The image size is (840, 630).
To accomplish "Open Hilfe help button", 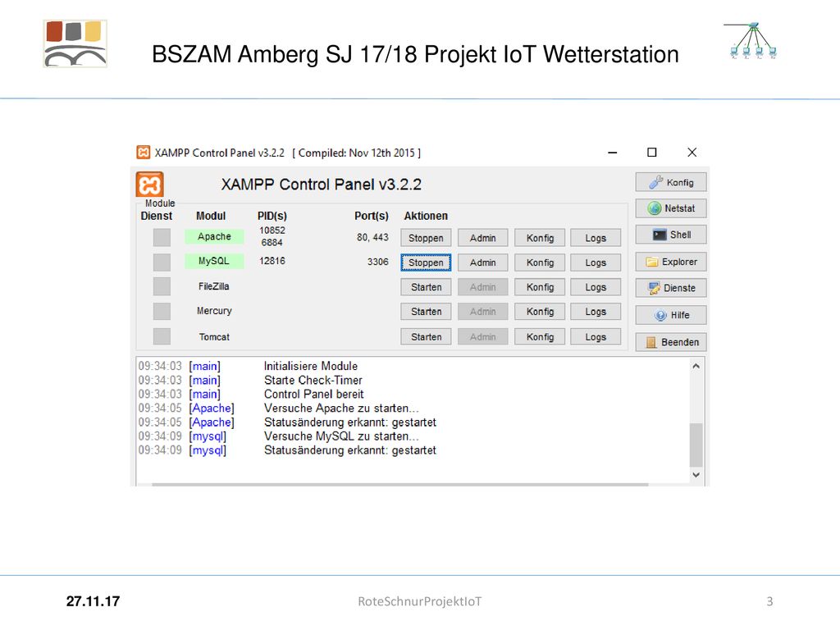I will click(x=671, y=315).
